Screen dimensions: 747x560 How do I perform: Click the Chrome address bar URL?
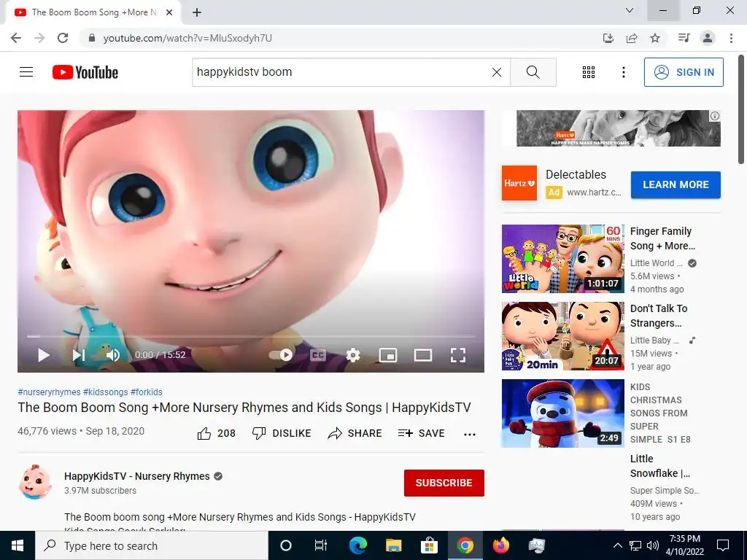click(x=187, y=38)
